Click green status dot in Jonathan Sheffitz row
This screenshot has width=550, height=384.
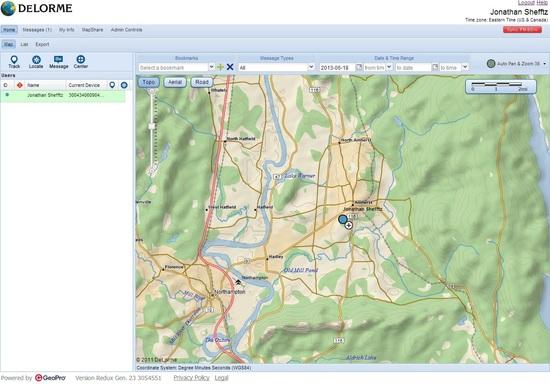[x=7, y=95]
